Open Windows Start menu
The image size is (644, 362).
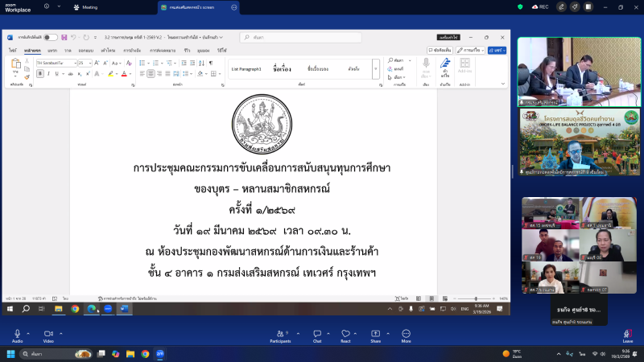(x=11, y=353)
